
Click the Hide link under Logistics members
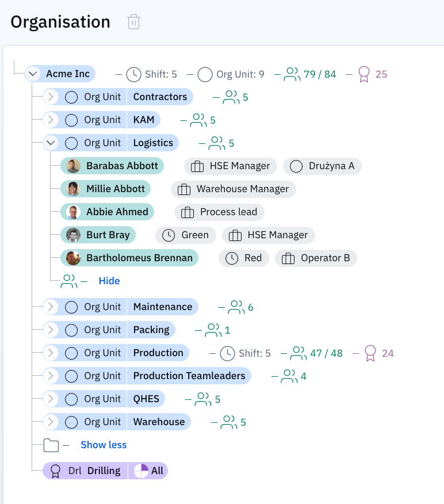tap(109, 281)
